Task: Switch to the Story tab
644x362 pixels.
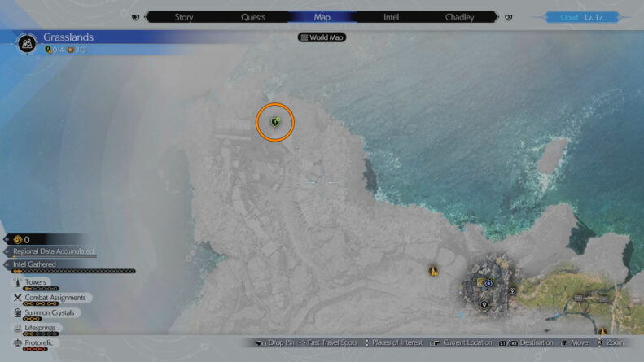Action: coord(183,17)
